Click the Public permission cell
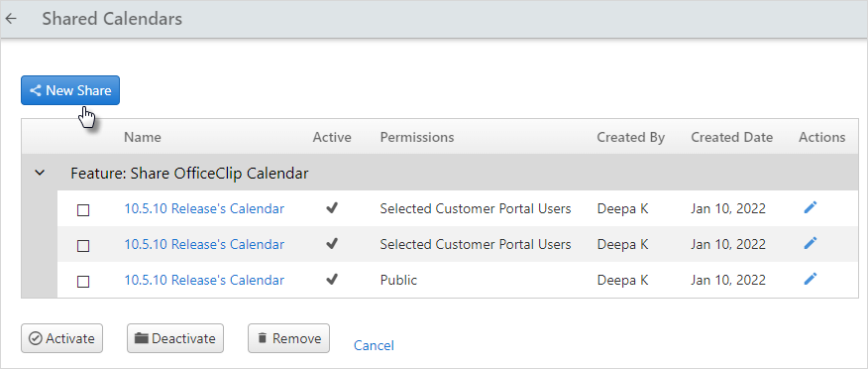Image resolution: width=868 pixels, height=369 pixels. click(x=398, y=281)
